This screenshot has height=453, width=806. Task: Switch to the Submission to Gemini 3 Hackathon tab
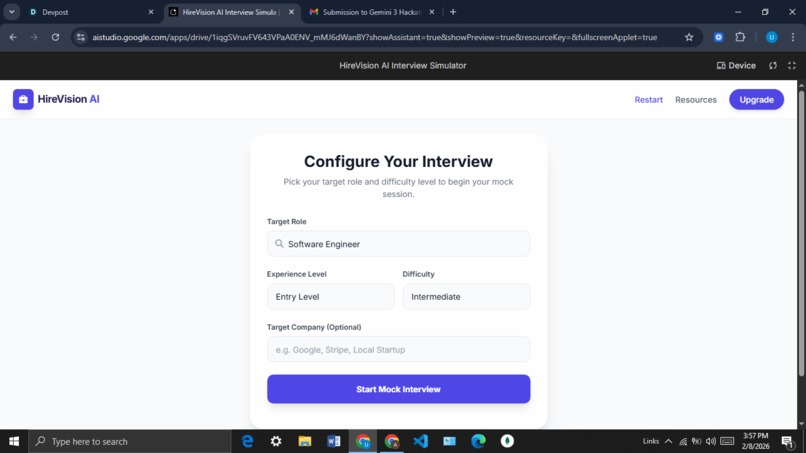pyautogui.click(x=371, y=12)
